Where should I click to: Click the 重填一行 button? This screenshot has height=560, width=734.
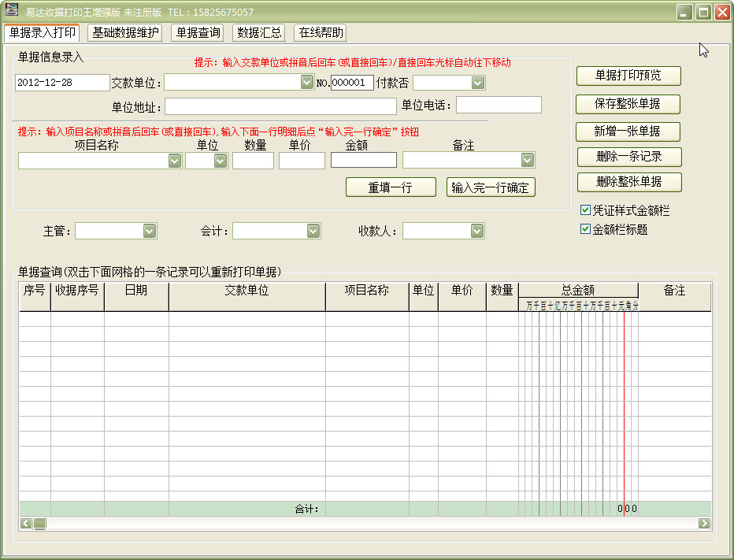coord(391,187)
